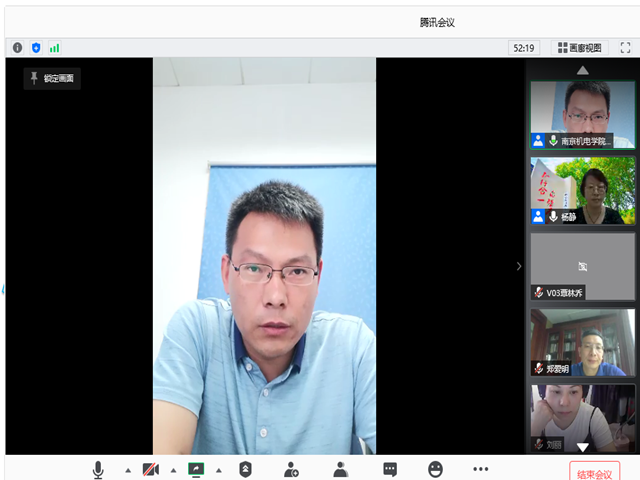Open the members list icon
This screenshot has width=640, height=480.
click(340, 468)
